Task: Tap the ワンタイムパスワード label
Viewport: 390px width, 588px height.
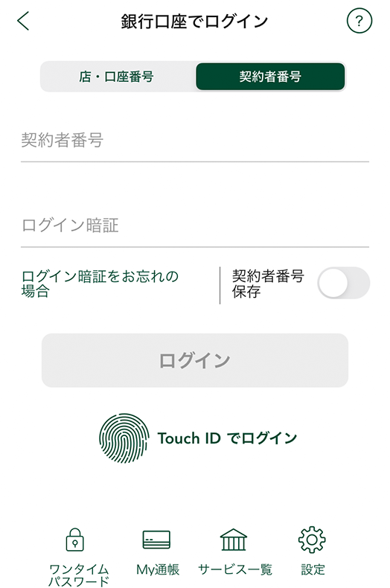Action: pos(79,575)
